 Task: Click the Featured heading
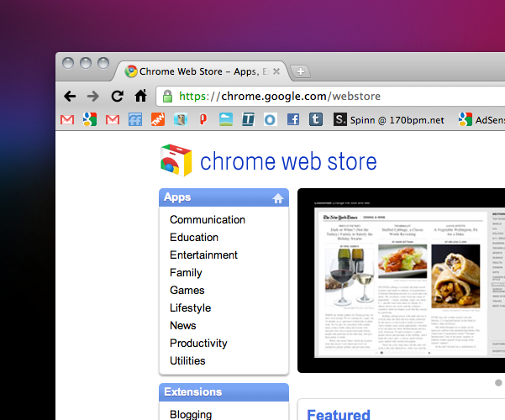tap(339, 414)
